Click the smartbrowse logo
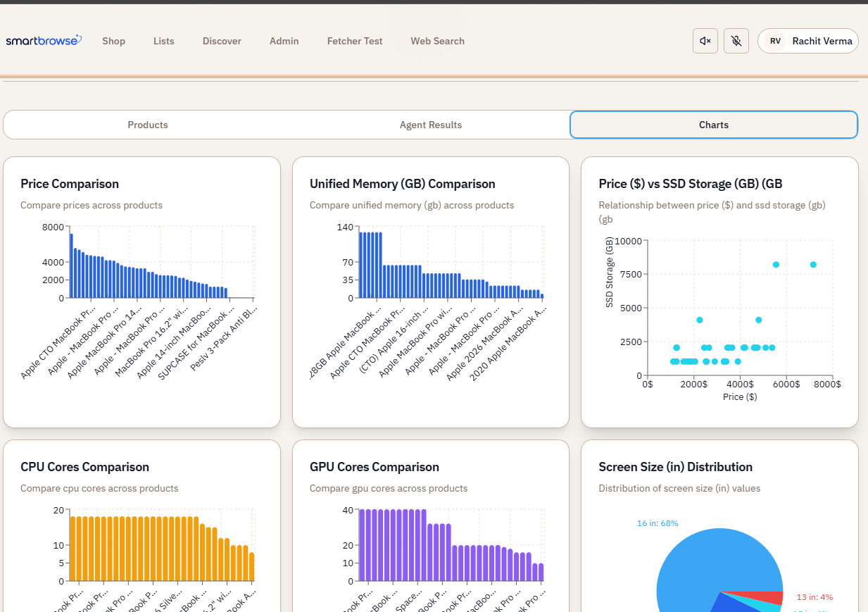 point(44,41)
